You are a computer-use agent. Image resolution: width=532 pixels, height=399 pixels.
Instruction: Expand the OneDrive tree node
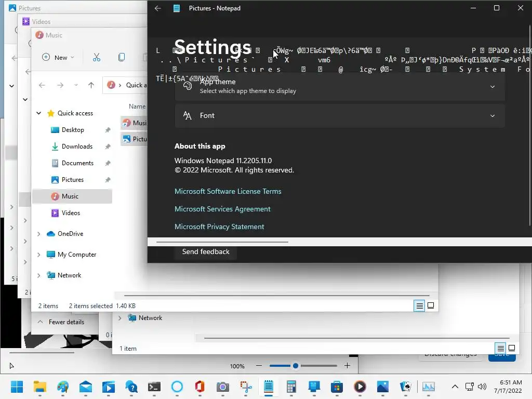38,234
